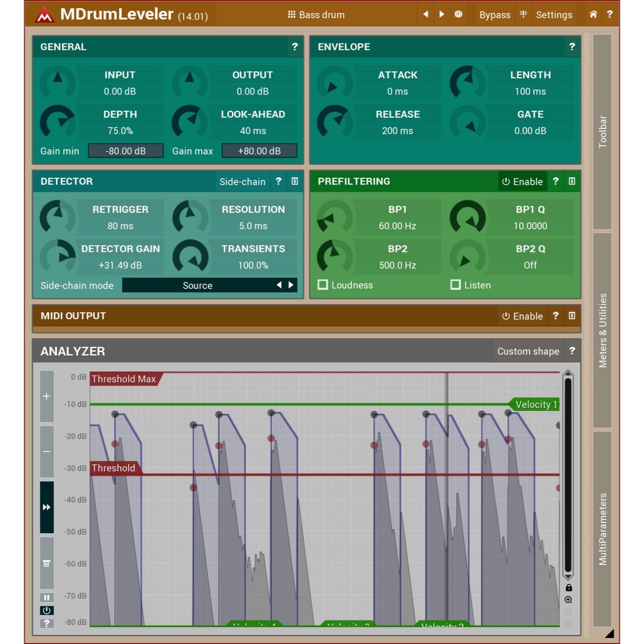Enable the PREFILTERING section

(x=522, y=182)
